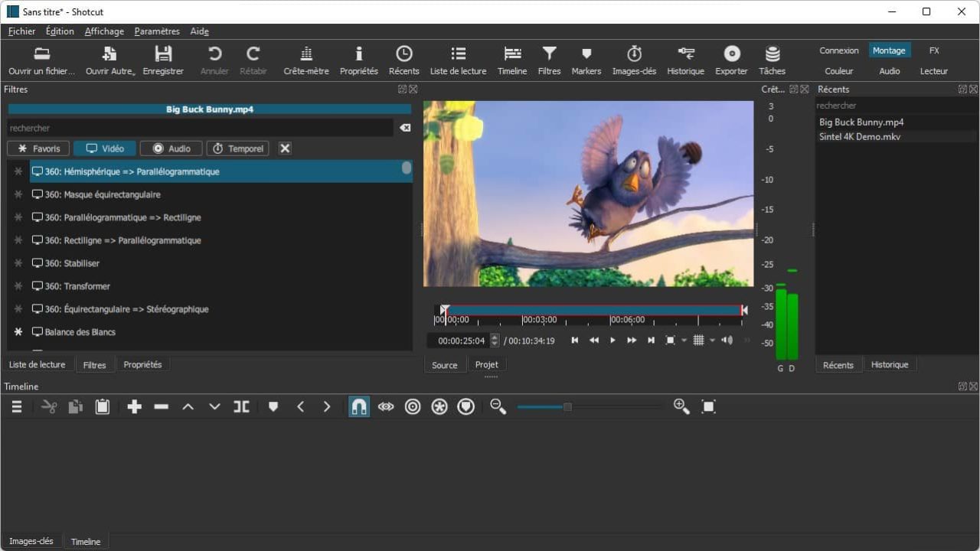Ripple delete with the minus icon
This screenshot has height=551, width=980.
click(161, 407)
